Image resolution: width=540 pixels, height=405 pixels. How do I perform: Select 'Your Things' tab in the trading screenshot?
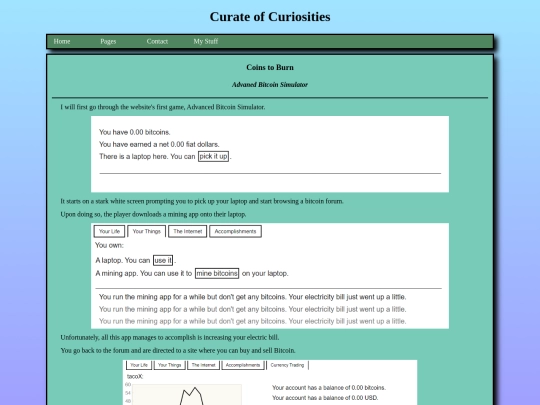coord(169,365)
